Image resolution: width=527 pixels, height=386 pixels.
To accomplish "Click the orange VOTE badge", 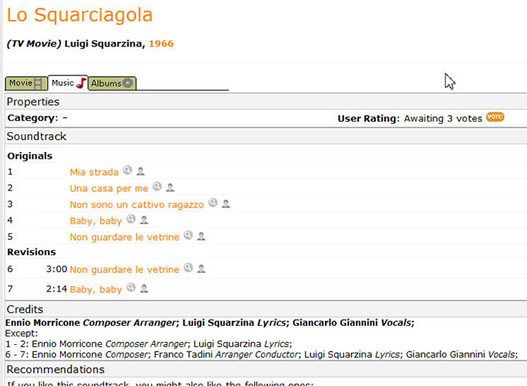I will [x=495, y=117].
